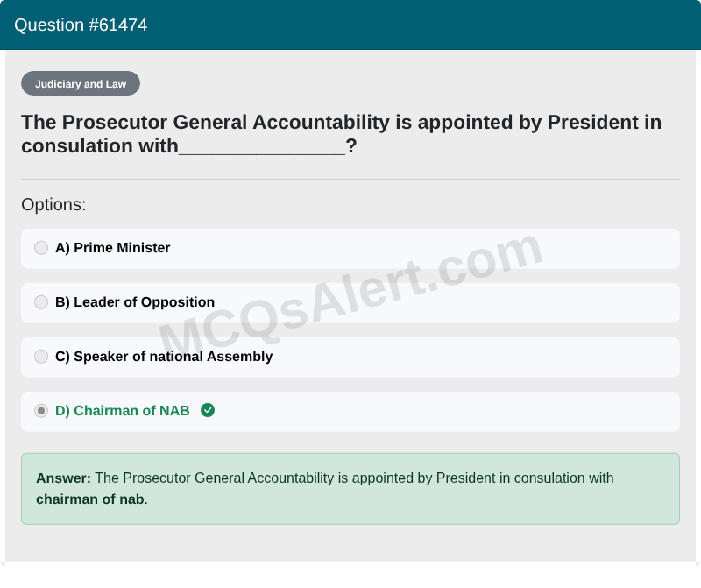The image size is (701, 588).
Task: Click empty area of the option A row
Action: coord(425,249)
